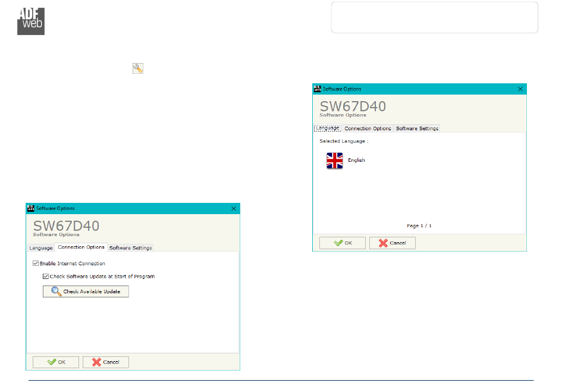
Task: Open Software Settings tab in Language window
Action: (x=417, y=128)
